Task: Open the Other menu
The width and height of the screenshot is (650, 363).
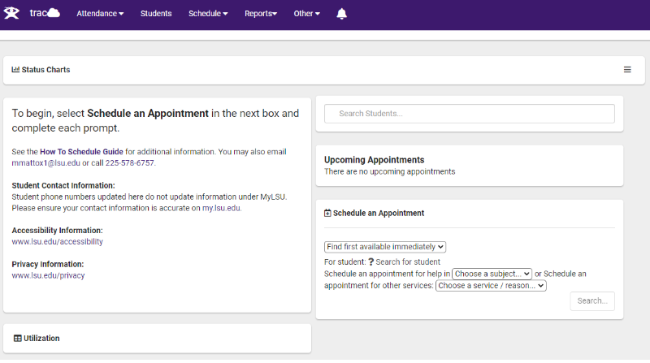Action: tap(307, 13)
